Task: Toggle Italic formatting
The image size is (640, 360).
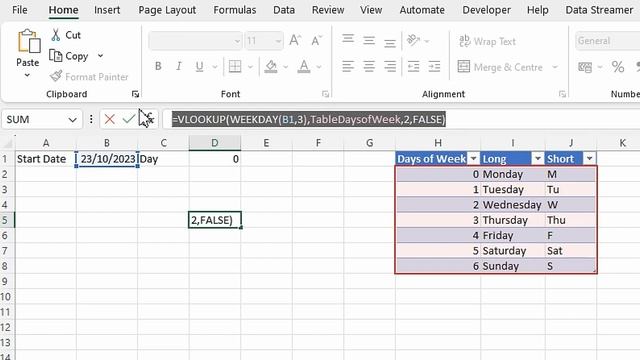Action: (x=179, y=66)
